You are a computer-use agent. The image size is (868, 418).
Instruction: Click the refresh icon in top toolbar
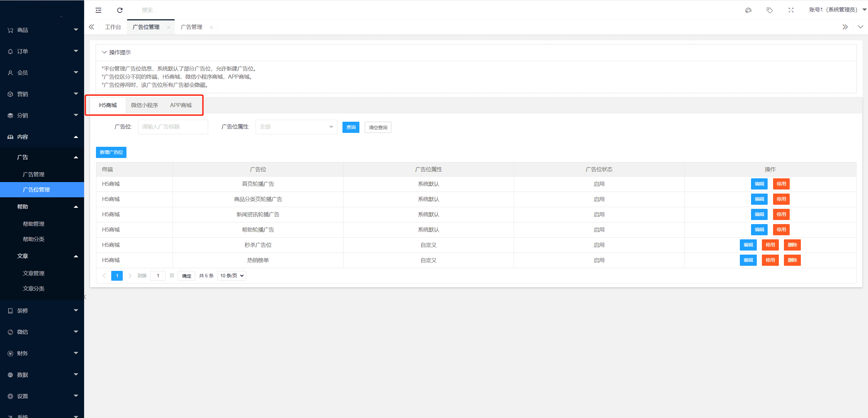[120, 10]
